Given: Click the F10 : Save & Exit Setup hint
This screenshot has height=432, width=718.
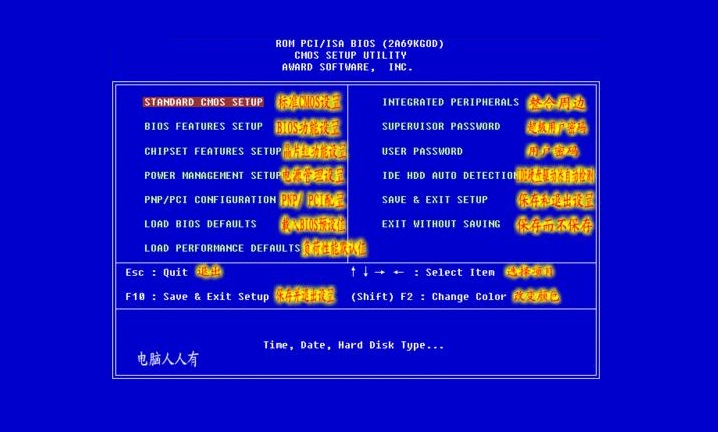Looking at the screenshot, I should click(197, 297).
